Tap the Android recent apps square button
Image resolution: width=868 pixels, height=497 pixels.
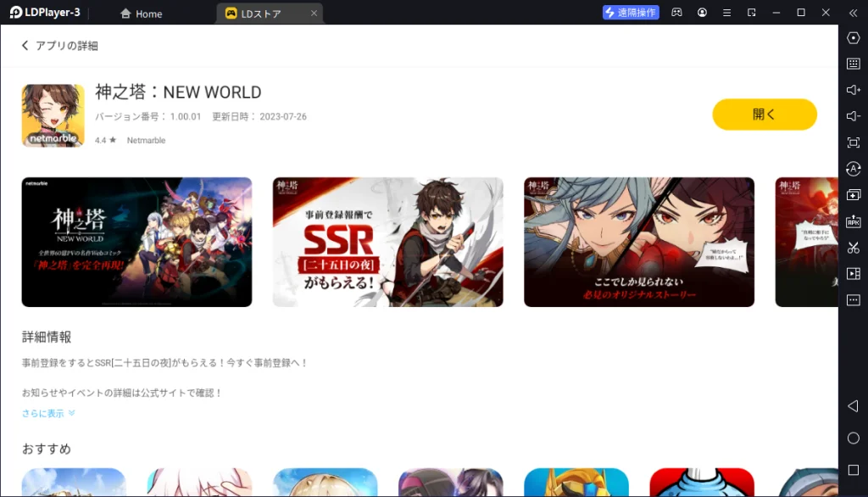(x=853, y=470)
